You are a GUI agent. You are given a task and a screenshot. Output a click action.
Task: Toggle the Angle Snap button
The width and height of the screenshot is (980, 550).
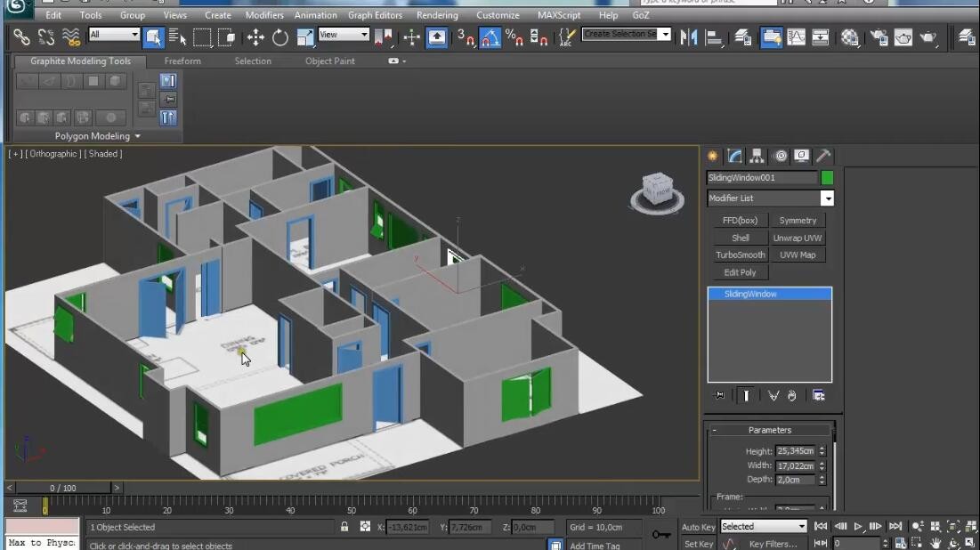[x=490, y=37]
